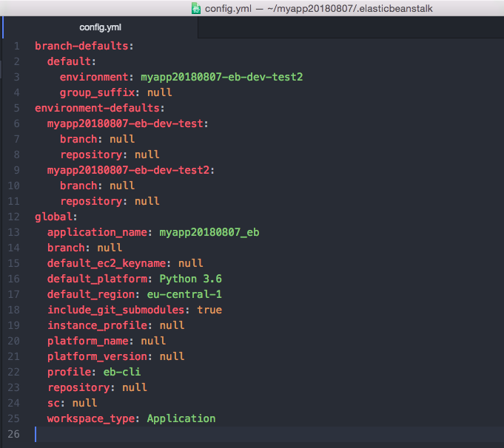The image size is (504, 448).
Task: Click the 'eb-cli' value
Action: [x=122, y=372]
